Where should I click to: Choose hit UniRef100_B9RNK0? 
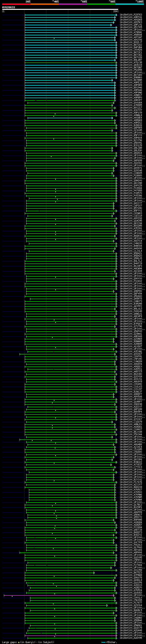point(131,77)
